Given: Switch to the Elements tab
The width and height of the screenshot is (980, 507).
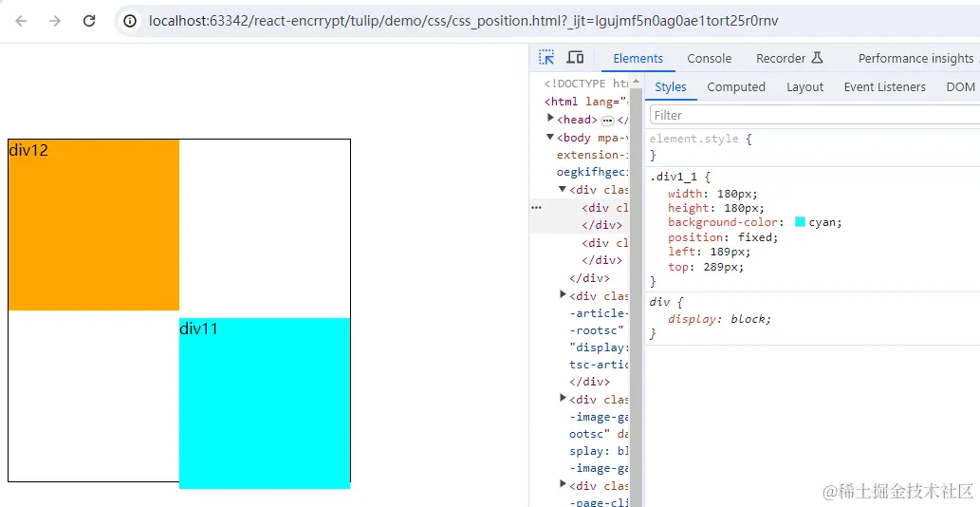Looking at the screenshot, I should click(x=638, y=58).
